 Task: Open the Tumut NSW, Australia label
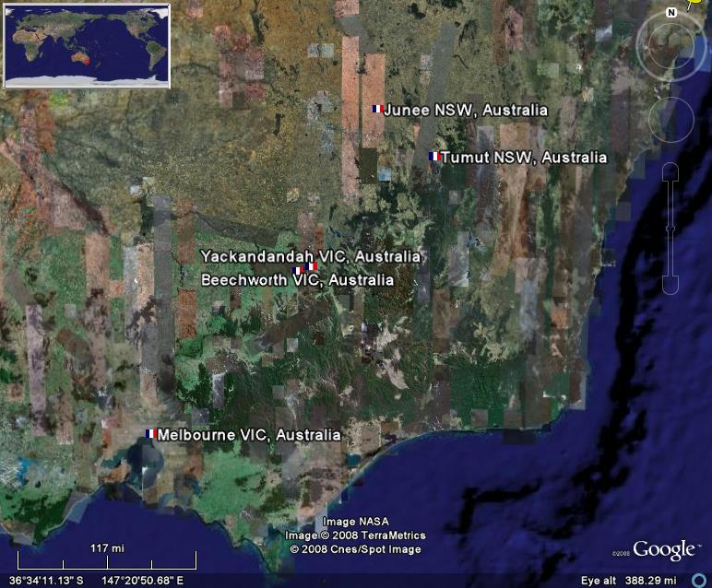tap(524, 158)
